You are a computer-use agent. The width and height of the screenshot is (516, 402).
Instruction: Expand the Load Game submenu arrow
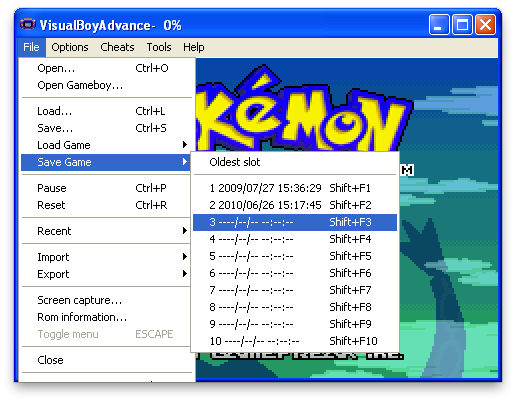185,145
